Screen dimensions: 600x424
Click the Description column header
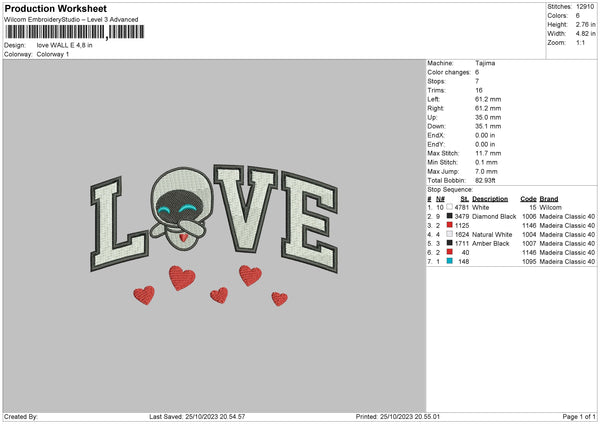(490, 198)
